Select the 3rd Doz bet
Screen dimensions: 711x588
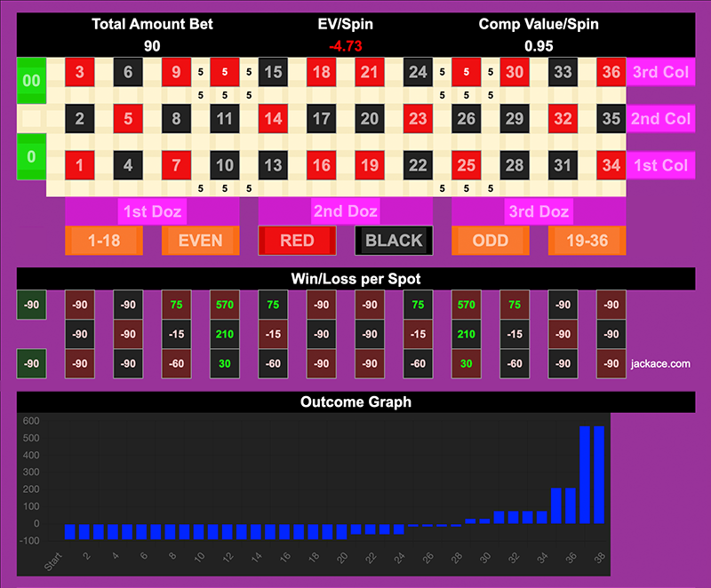coord(539,211)
